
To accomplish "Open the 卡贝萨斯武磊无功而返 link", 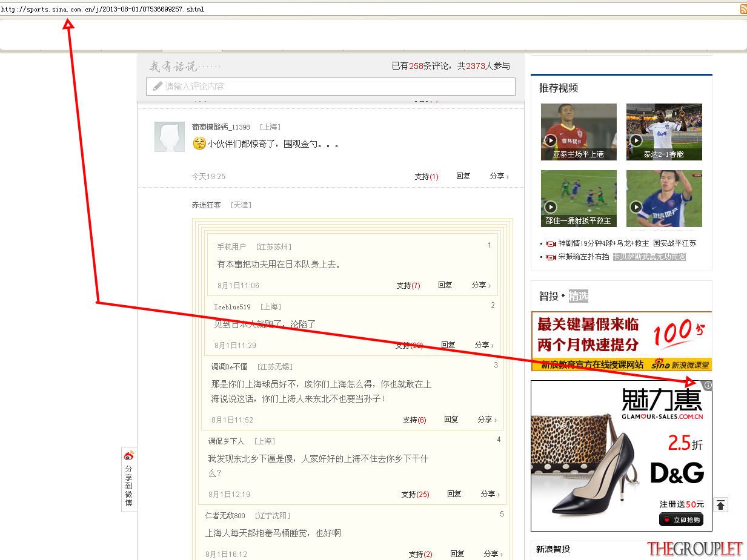I will click(x=649, y=257).
